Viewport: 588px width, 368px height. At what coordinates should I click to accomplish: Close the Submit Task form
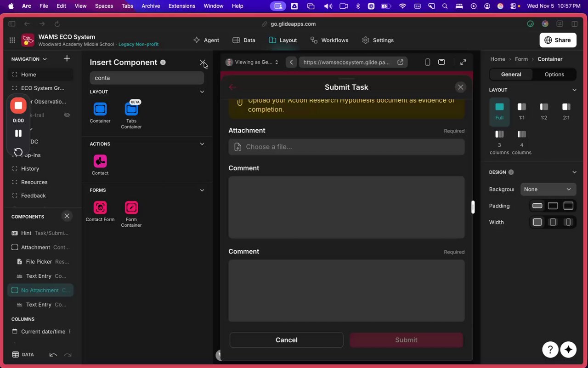point(460,87)
